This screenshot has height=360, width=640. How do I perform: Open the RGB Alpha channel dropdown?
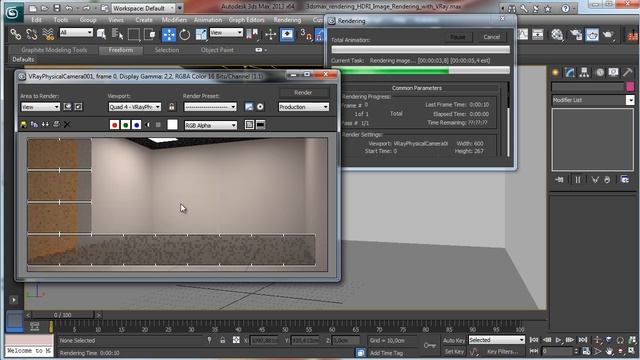point(211,125)
